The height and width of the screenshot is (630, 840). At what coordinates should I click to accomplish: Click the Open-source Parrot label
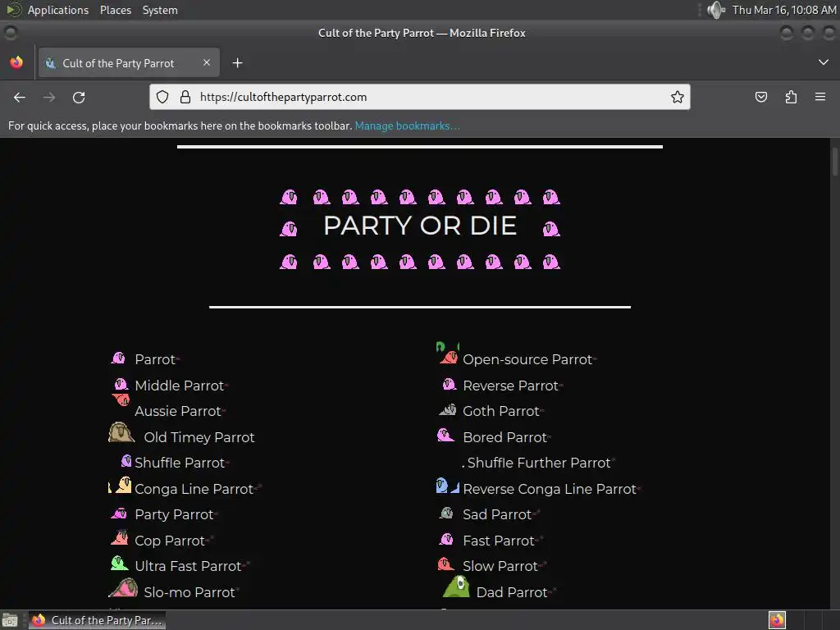(x=527, y=359)
